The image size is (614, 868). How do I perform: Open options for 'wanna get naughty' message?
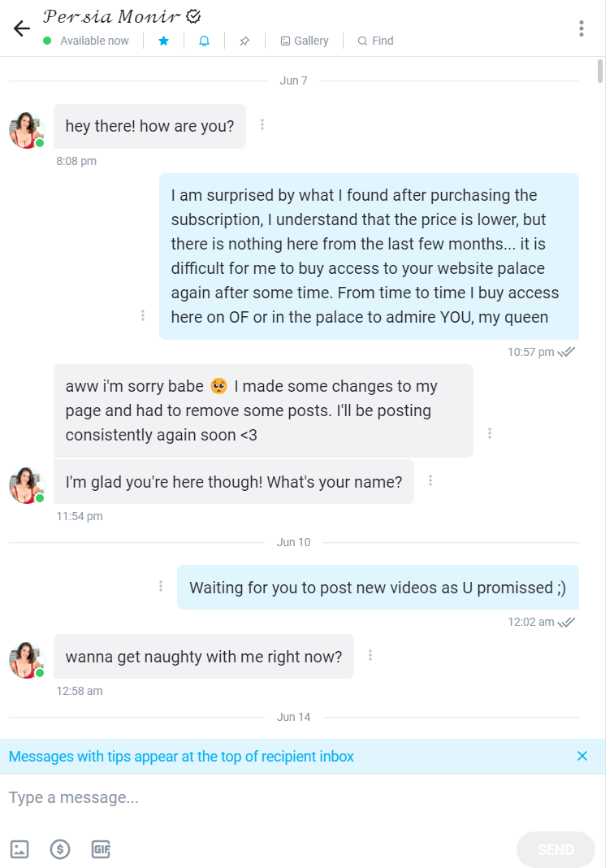coord(370,655)
